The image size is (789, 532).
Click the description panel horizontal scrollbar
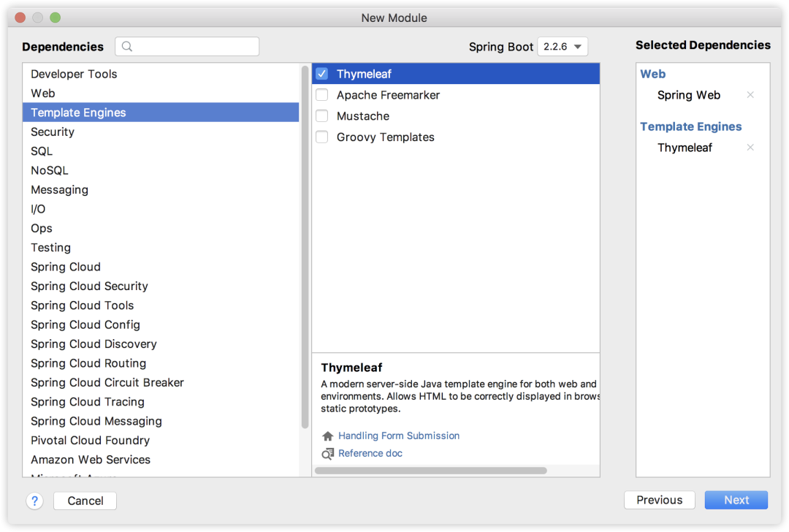[x=431, y=471]
